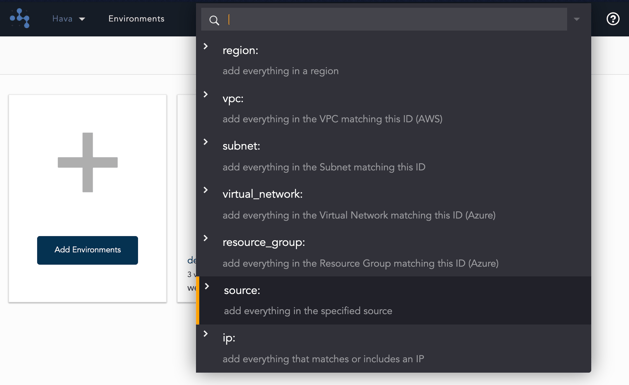Expand the vpc: chevron
This screenshot has width=629, height=385.
tap(206, 94)
